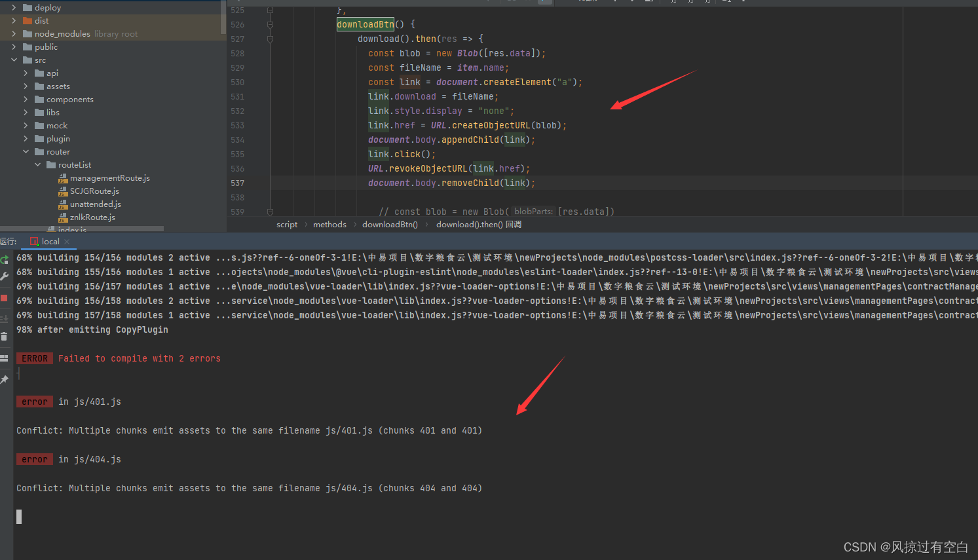The image size is (978, 560).
Task: Open run settings via the wrench icon
Action: [5, 276]
